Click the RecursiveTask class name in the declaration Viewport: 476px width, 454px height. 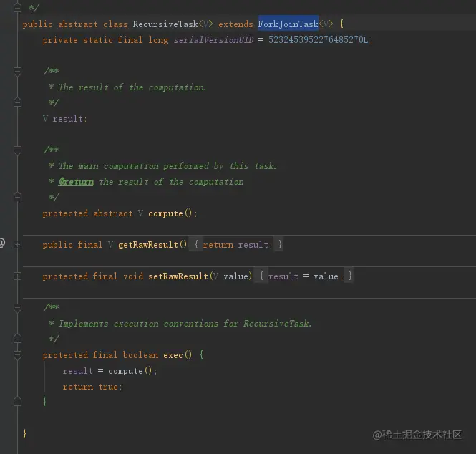coord(165,24)
